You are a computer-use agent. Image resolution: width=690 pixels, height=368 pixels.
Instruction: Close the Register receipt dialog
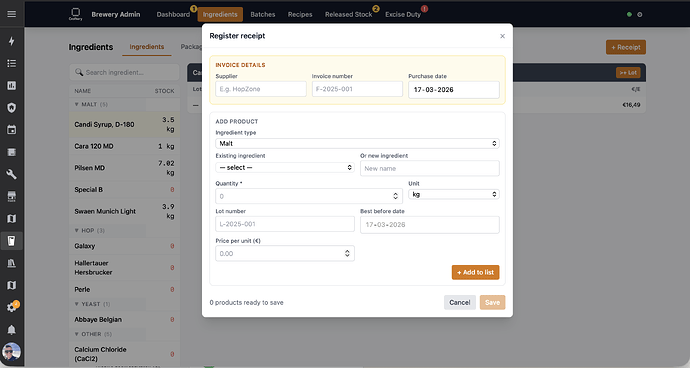pos(503,36)
